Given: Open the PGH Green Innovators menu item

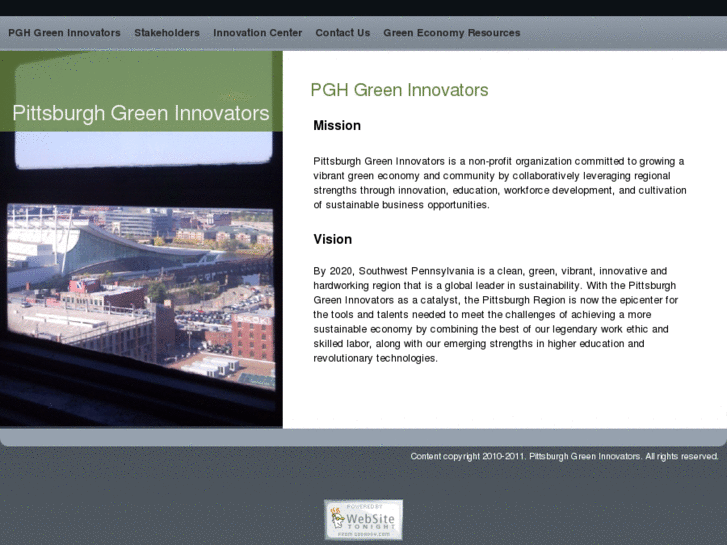Looking at the screenshot, I should point(64,33).
